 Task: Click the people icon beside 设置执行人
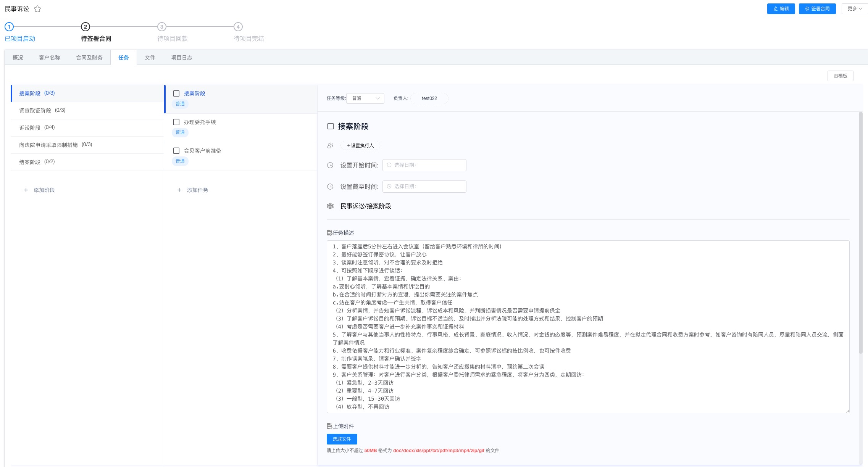point(330,145)
